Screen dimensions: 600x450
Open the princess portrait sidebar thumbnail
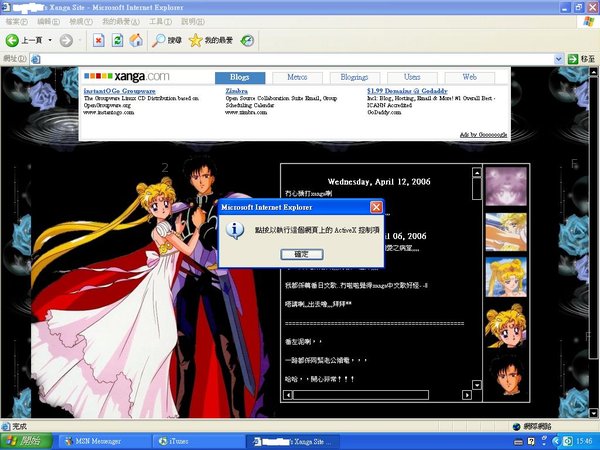click(506, 277)
